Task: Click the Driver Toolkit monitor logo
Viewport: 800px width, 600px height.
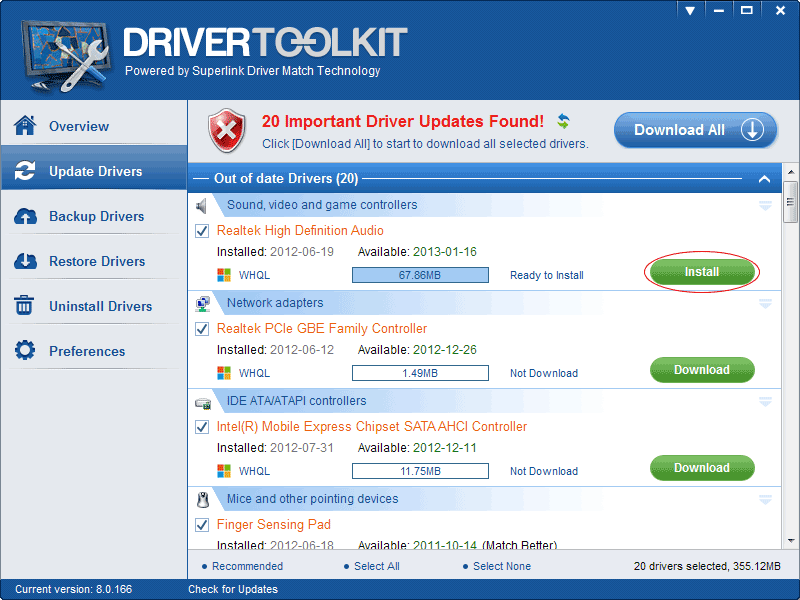Action: tap(65, 55)
